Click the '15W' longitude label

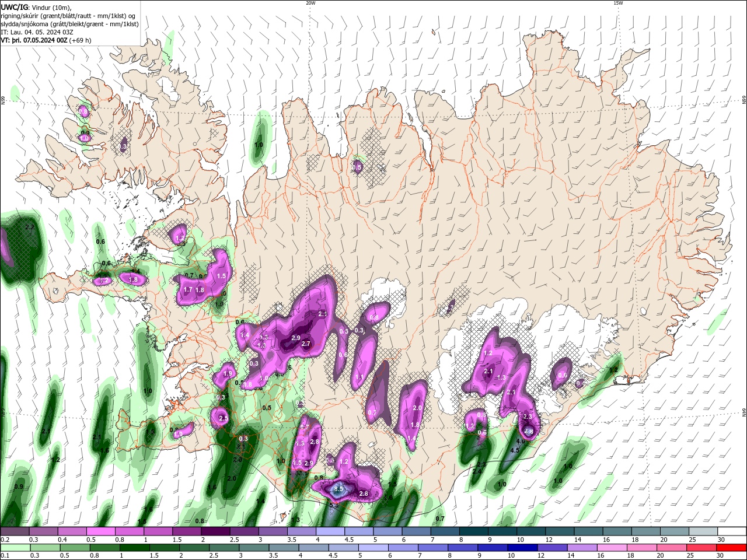618,3
